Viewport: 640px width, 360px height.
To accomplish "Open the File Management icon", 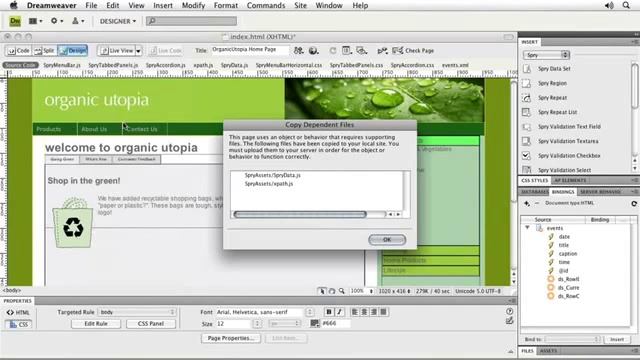I will point(299,51).
